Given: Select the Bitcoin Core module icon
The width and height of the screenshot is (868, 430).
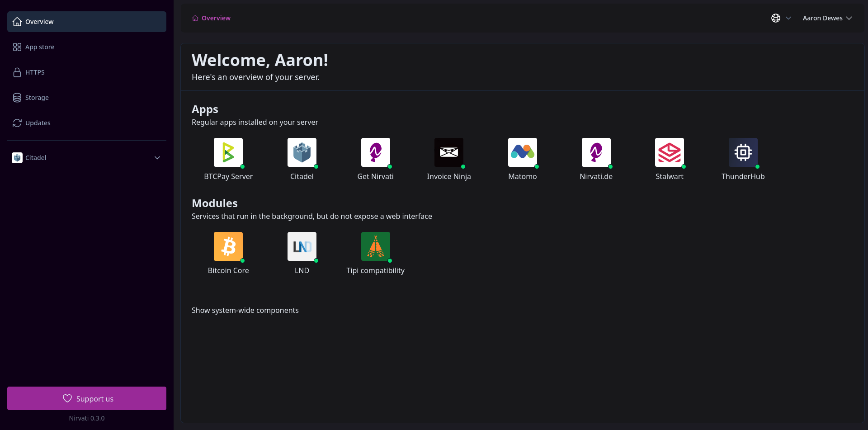Looking at the screenshot, I should (x=228, y=246).
